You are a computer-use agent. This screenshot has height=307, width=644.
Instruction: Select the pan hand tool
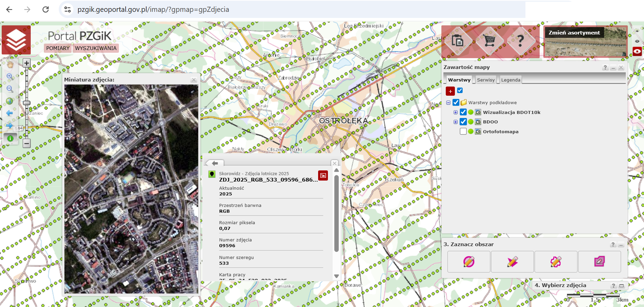(x=10, y=64)
